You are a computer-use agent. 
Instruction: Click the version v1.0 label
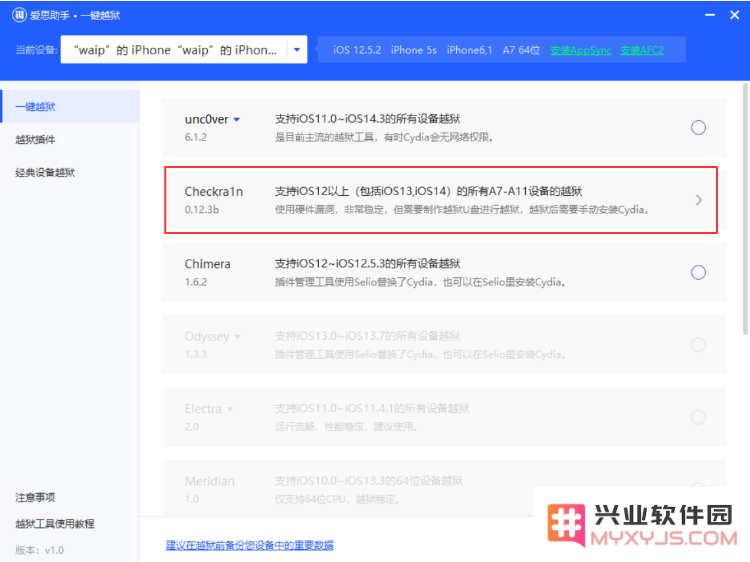(x=39, y=550)
